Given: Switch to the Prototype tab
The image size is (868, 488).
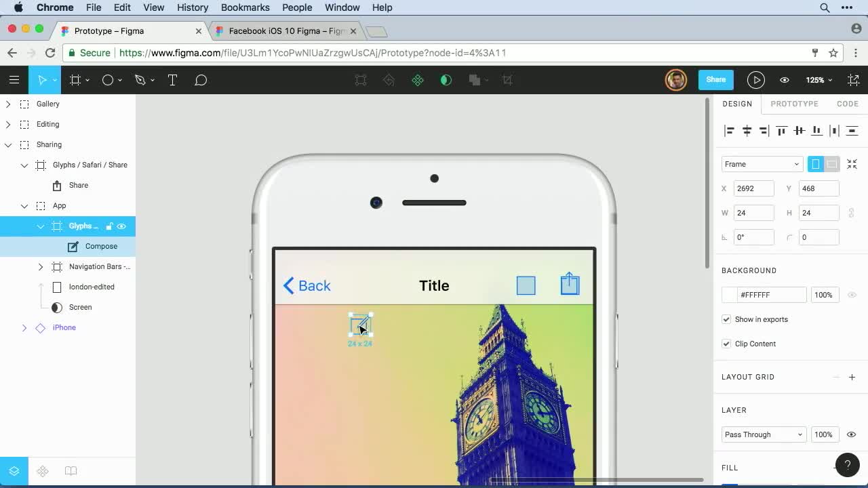Looking at the screenshot, I should 794,104.
